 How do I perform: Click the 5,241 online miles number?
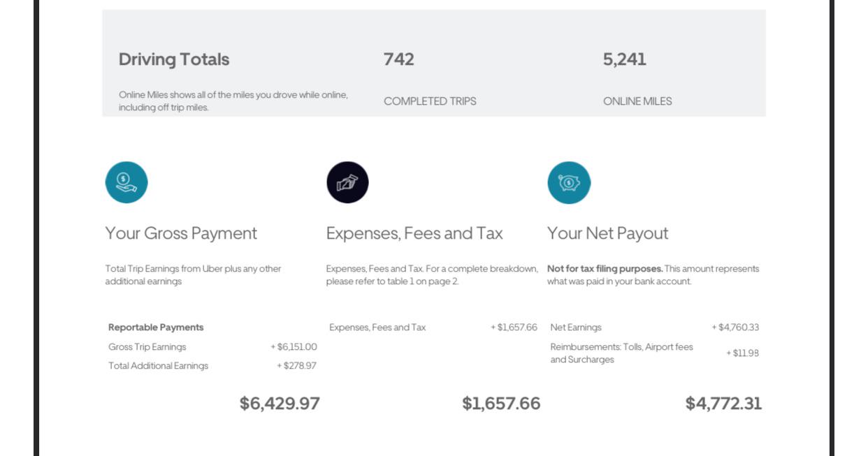tap(624, 59)
